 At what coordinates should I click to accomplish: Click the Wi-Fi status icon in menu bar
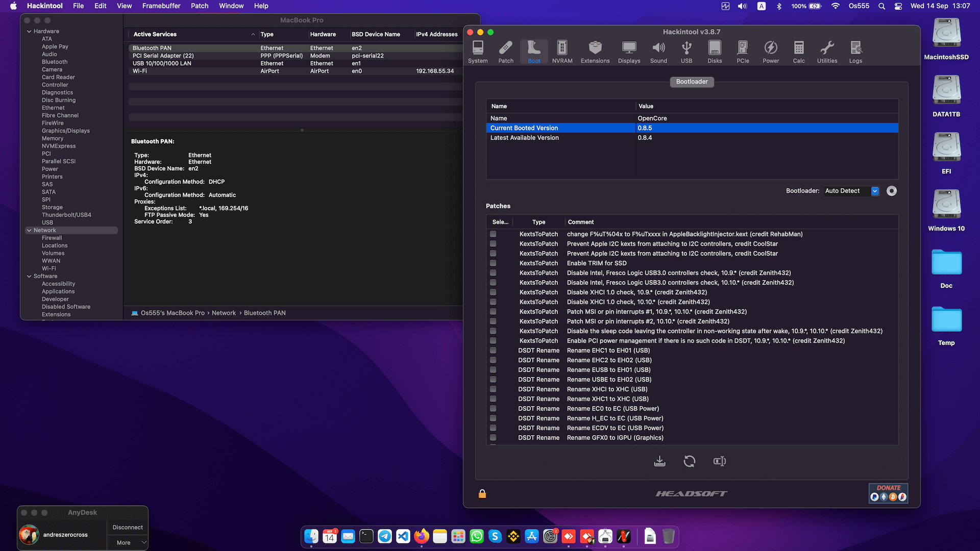[835, 6]
